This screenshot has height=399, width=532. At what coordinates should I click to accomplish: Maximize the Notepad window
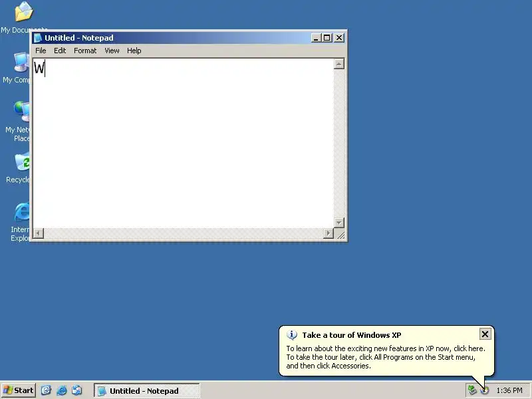pos(327,38)
